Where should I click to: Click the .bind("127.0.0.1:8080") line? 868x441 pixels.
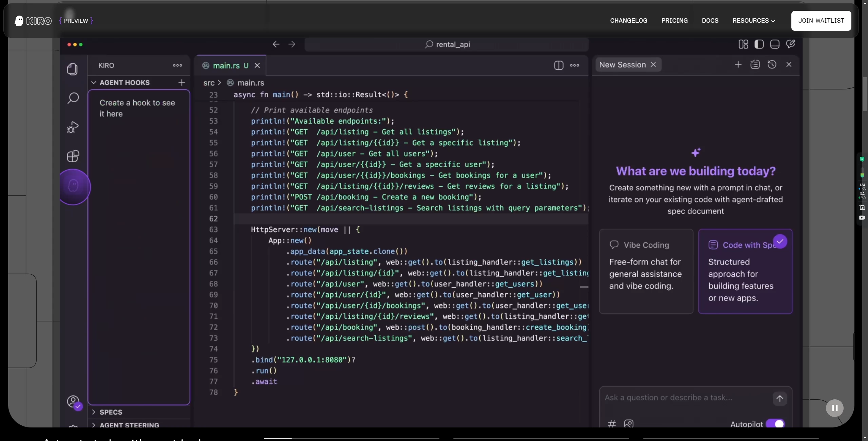coord(303,360)
